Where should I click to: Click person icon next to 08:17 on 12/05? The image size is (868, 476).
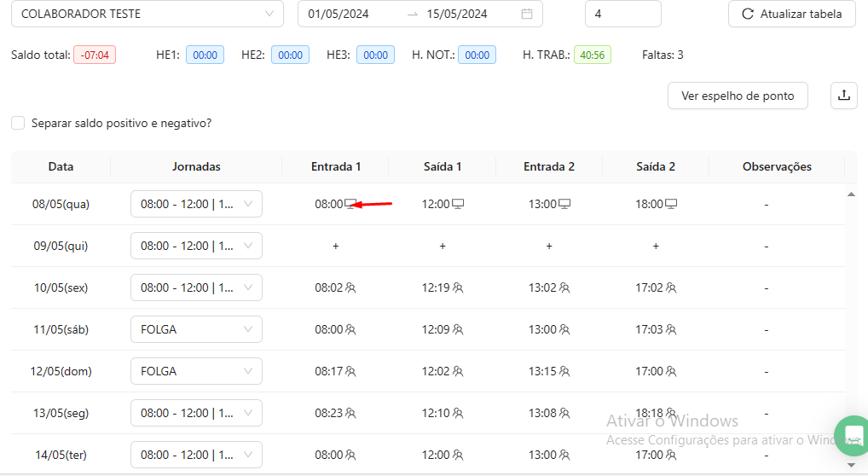click(350, 372)
